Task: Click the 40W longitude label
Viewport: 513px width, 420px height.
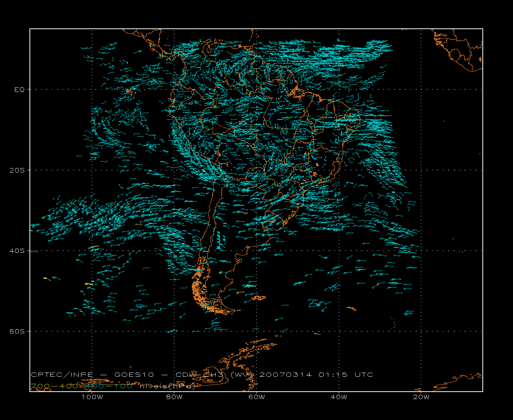Action: coord(339,397)
